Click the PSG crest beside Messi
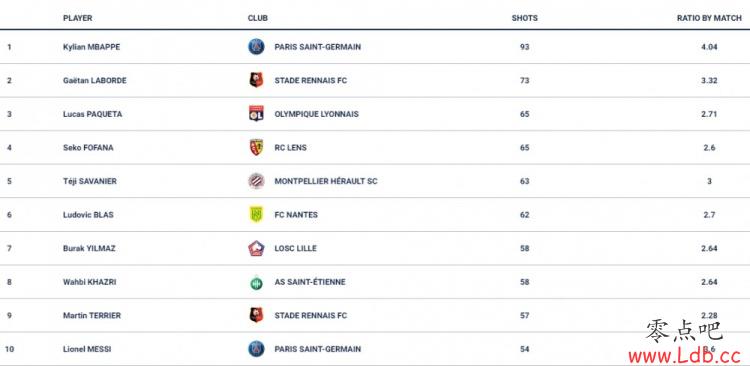The width and height of the screenshot is (750, 366). point(256,349)
